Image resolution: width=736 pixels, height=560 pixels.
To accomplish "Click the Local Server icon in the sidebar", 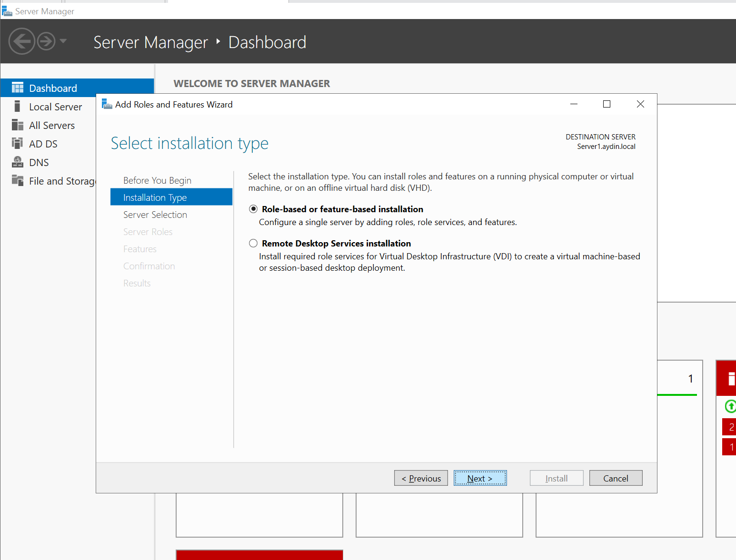I will click(x=18, y=106).
